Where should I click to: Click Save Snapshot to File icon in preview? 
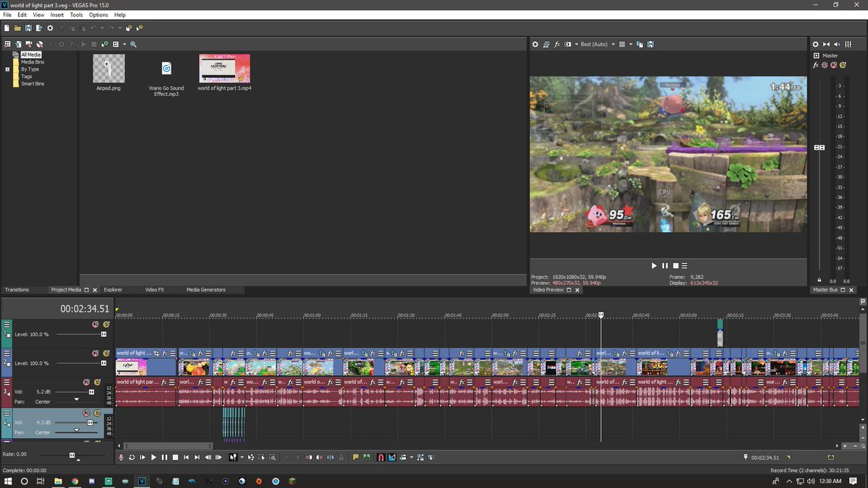tap(650, 44)
